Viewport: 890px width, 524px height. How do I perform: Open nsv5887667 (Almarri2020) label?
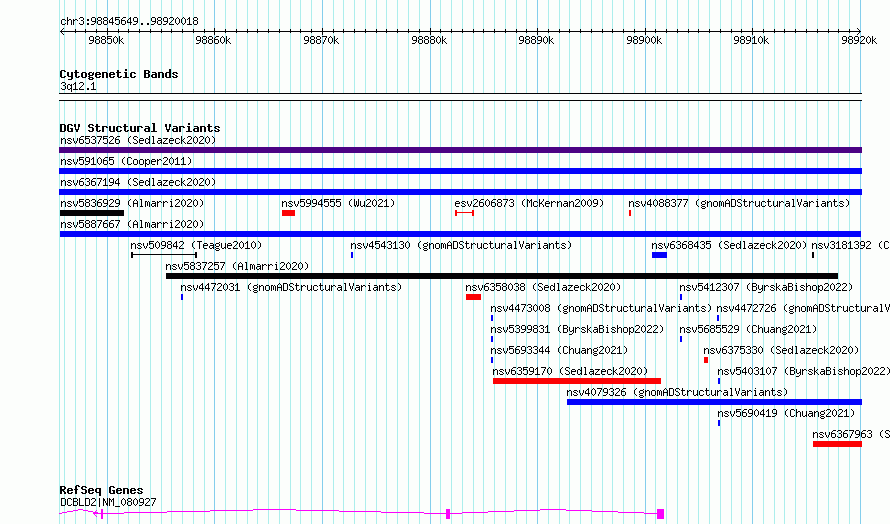coord(132,224)
